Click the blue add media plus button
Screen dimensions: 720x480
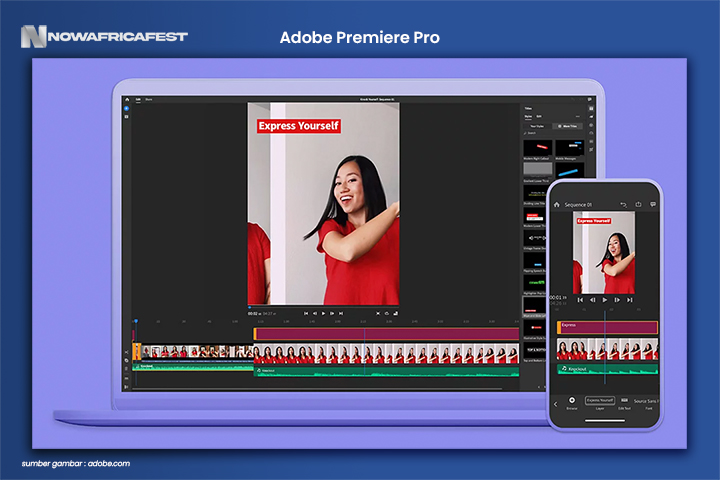tap(127, 108)
